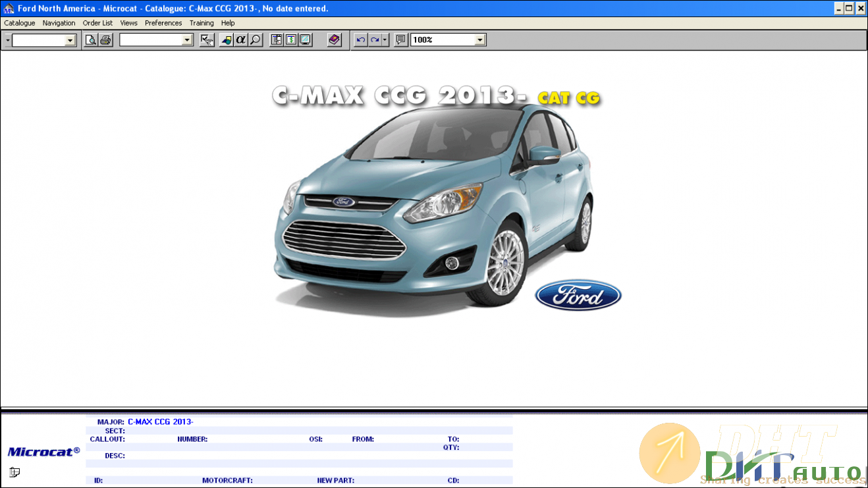Click the printer icon
This screenshot has height=488, width=868.
pyautogui.click(x=105, y=40)
